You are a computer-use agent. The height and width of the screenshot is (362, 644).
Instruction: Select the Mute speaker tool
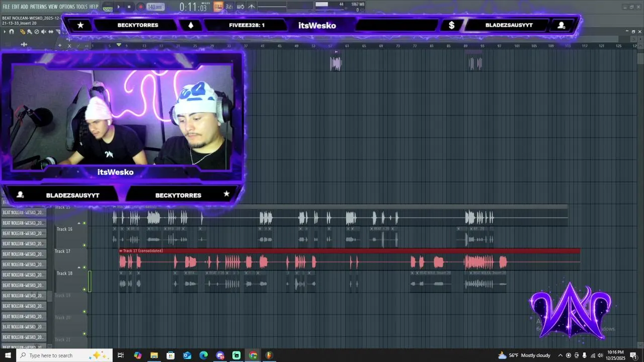(x=43, y=32)
